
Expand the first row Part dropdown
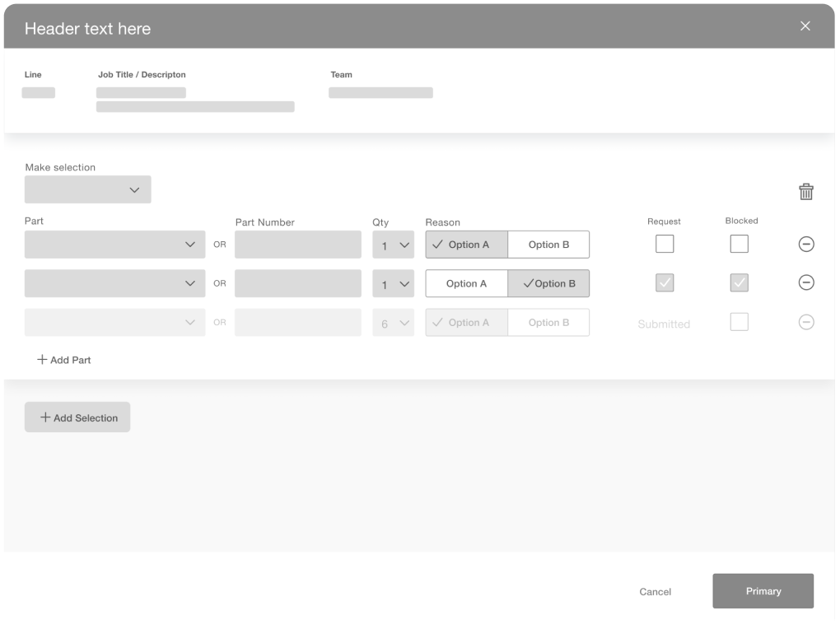point(114,245)
